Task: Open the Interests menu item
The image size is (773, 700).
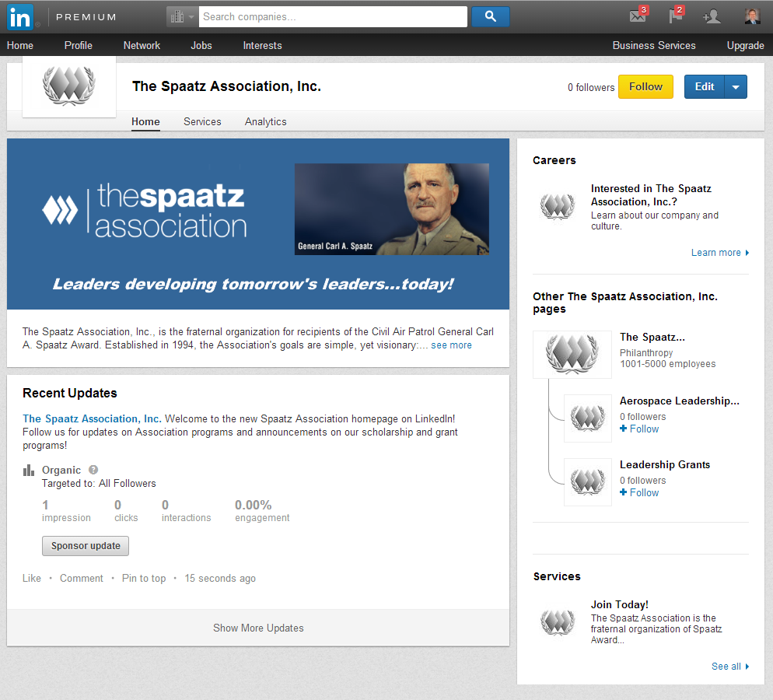Action: point(262,45)
